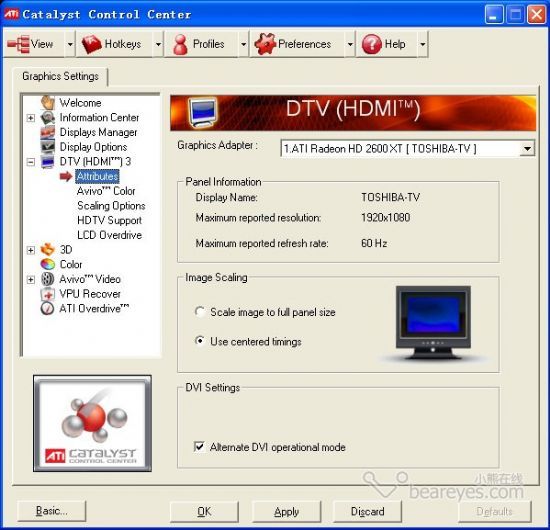Select Attributes in the tree
Image resolution: width=550 pixels, height=530 pixels.
(97, 176)
